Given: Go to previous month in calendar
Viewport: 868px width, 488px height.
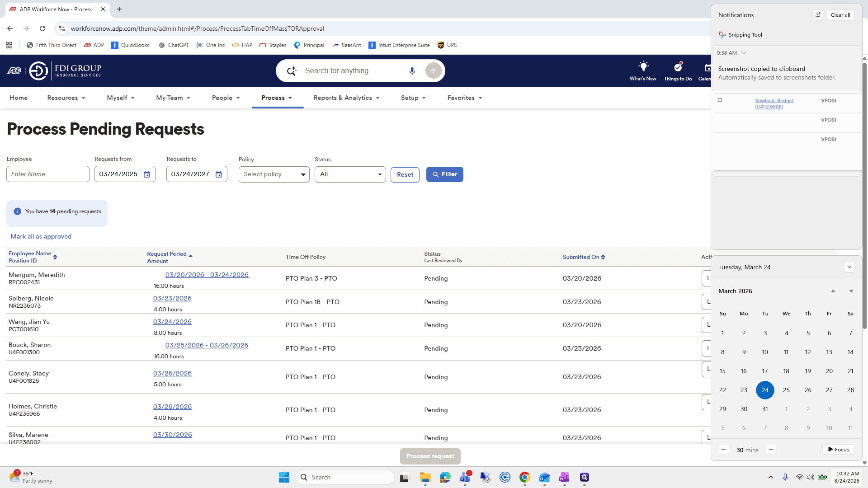Looking at the screenshot, I should (x=833, y=291).
